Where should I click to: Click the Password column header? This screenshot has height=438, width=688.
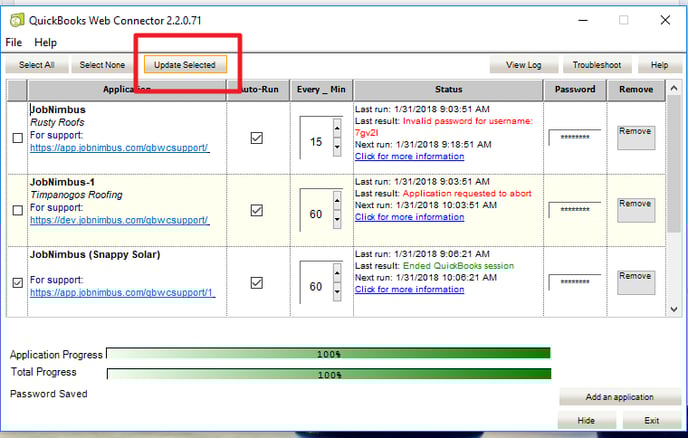pyautogui.click(x=575, y=90)
